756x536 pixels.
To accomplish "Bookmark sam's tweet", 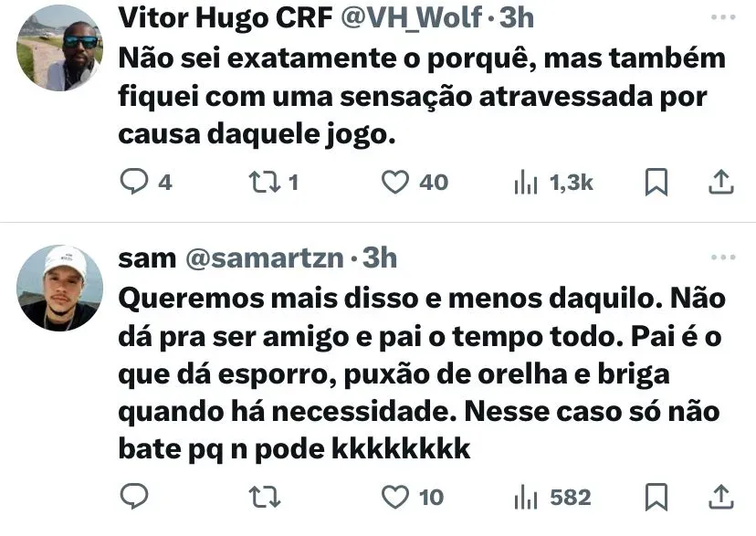I will (656, 497).
